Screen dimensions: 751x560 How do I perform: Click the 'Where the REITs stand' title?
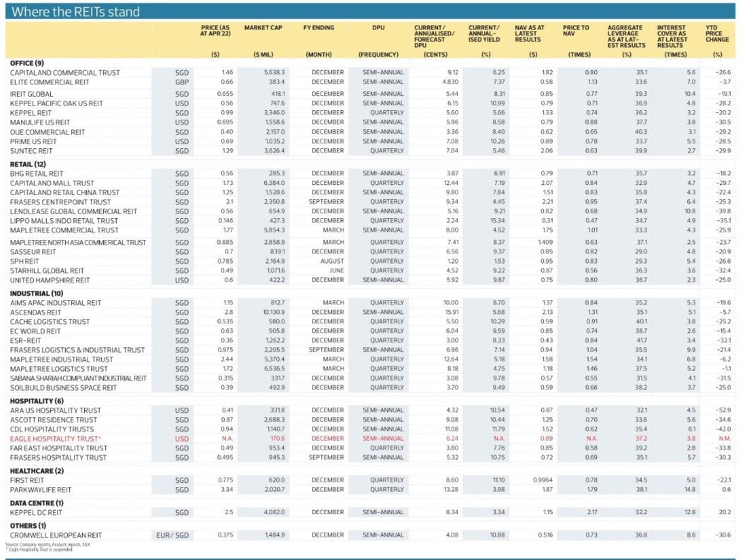pos(76,11)
